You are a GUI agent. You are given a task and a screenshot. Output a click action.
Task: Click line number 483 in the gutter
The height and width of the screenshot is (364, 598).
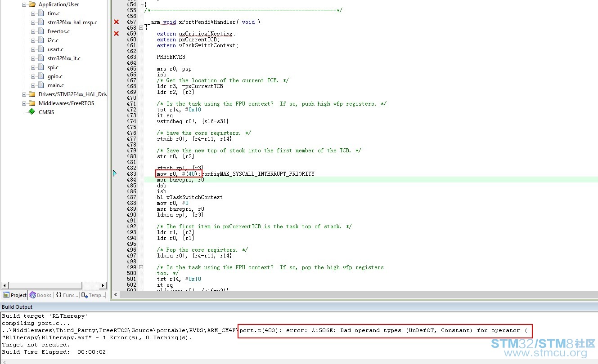(131, 174)
